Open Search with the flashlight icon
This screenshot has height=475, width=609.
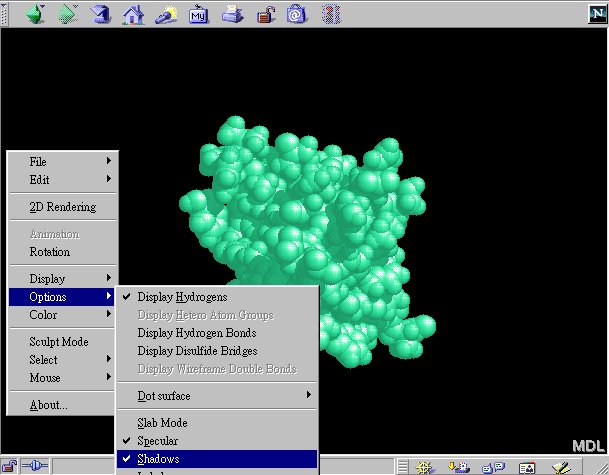(166, 15)
